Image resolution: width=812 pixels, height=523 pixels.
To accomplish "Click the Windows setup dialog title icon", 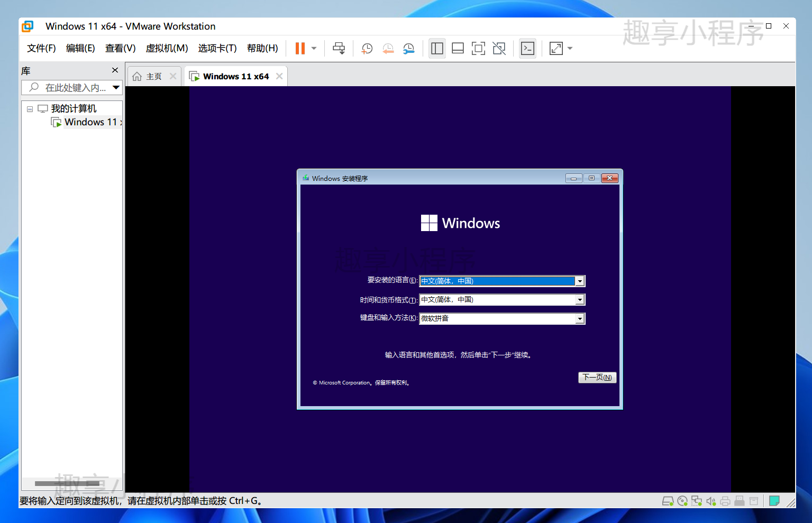I will click(x=306, y=178).
